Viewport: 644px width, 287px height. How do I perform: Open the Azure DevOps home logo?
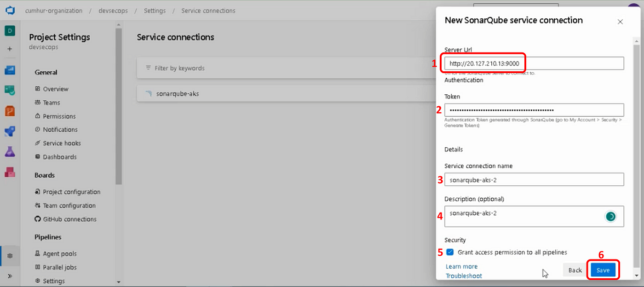[x=10, y=10]
